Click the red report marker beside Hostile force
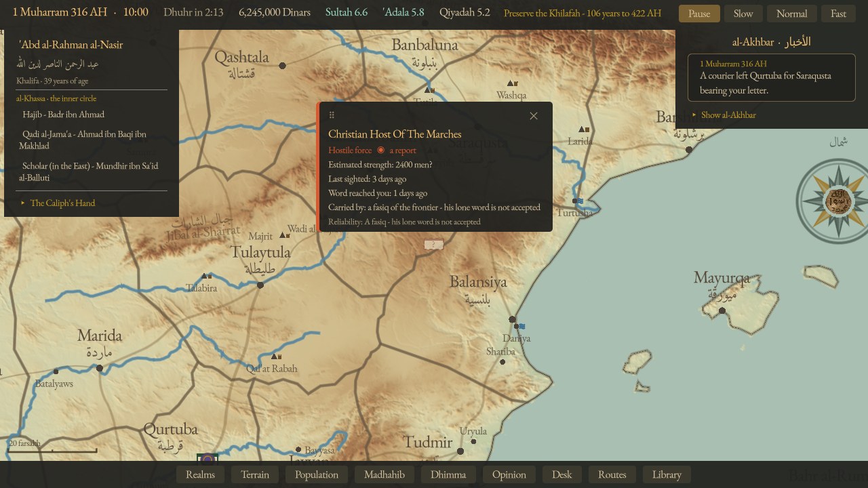Image resolution: width=868 pixels, height=488 pixels. [381, 150]
